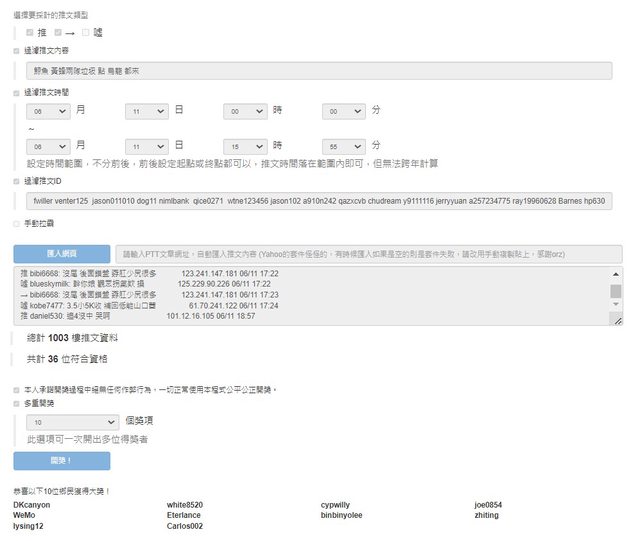This screenshot has width=640, height=541.
Task: Click the textarea resize handle corner
Action: click(617, 321)
